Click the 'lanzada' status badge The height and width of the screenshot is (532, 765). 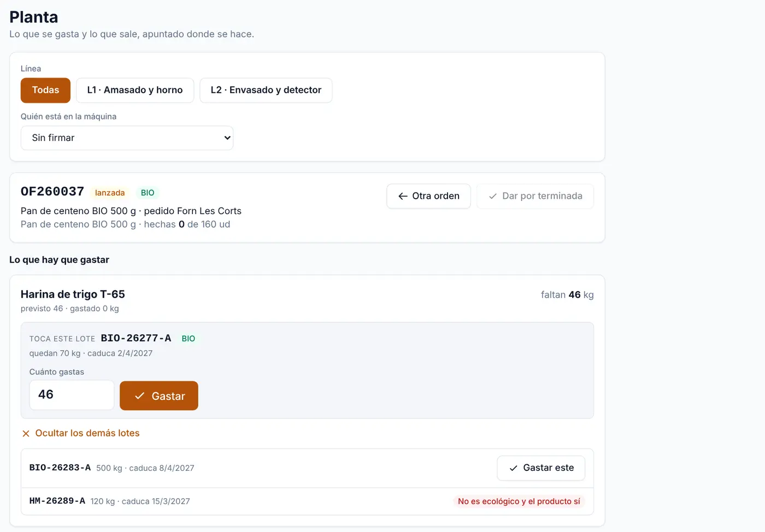coord(110,193)
